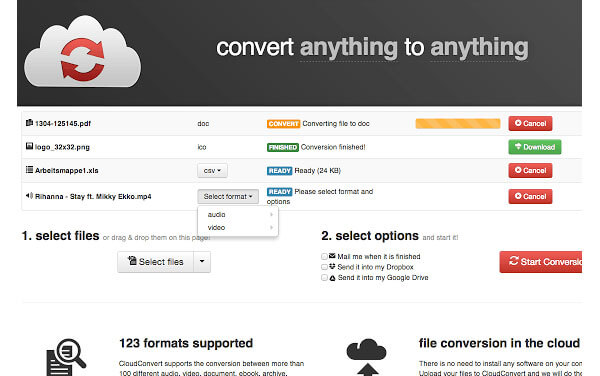This screenshot has height=376, width=600.
Task: Click the CloudConvert cloud logo
Action: pos(82,51)
